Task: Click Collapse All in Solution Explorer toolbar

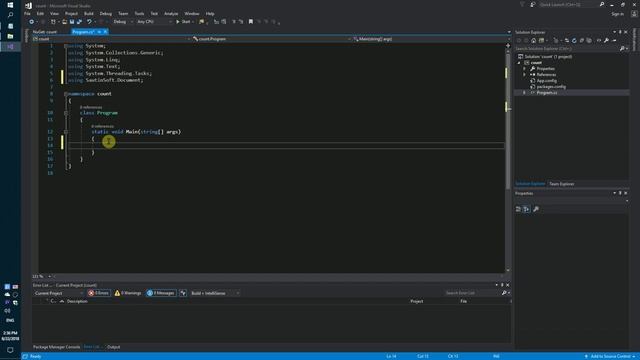Action: click(582, 40)
